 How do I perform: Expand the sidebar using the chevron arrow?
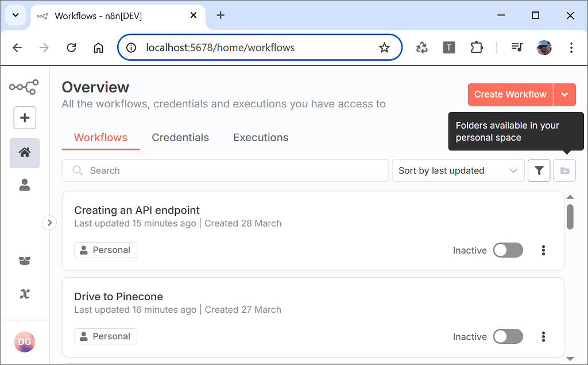pyautogui.click(x=49, y=223)
